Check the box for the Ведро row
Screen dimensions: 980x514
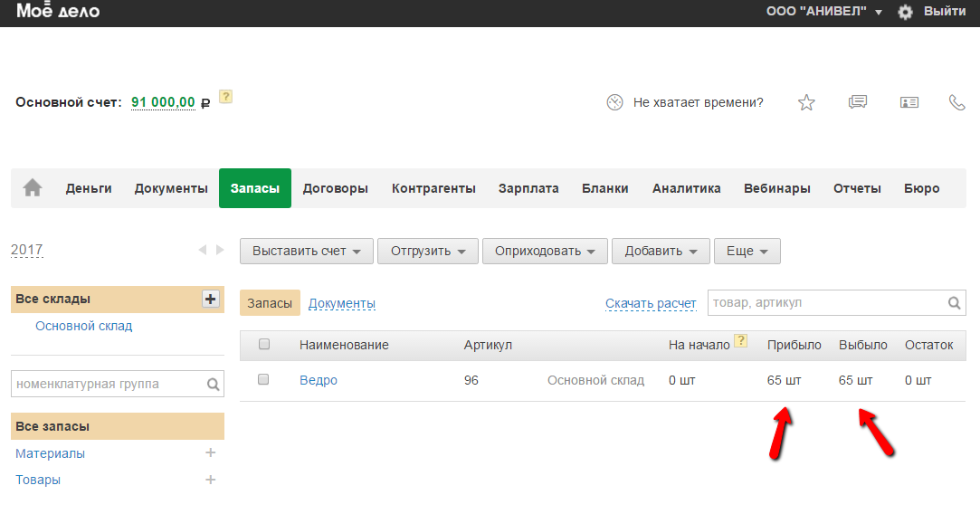[x=264, y=380]
